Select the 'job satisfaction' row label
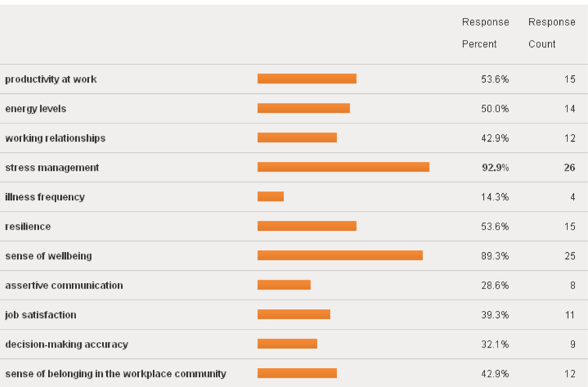Viewport: 588px width, 387px height. tap(41, 315)
